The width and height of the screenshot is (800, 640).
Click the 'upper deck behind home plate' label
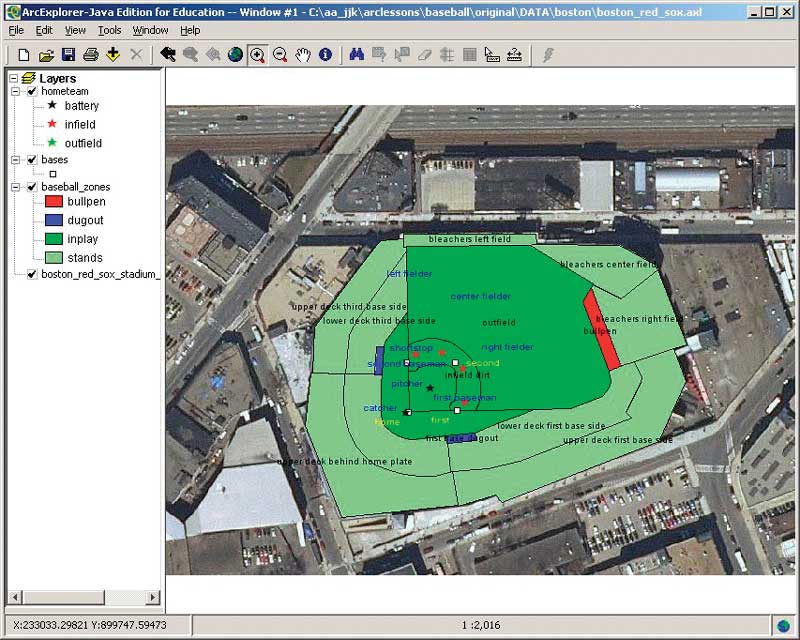coord(344,461)
